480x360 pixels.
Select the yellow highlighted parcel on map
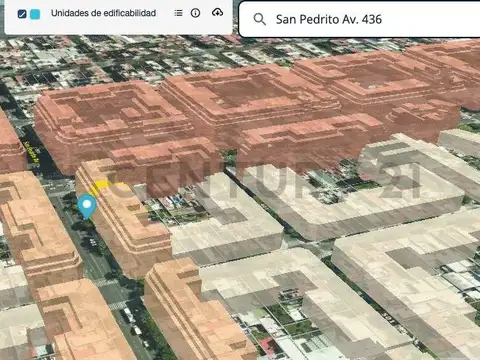[x=100, y=187]
